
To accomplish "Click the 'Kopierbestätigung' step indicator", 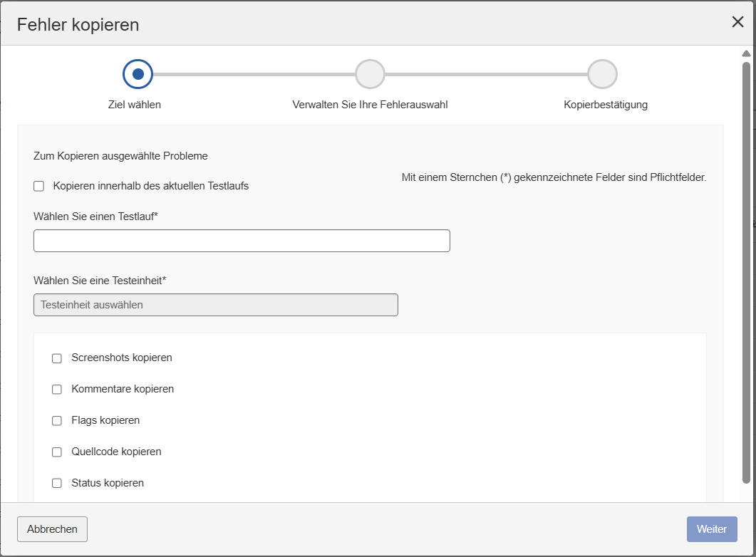I will 603,73.
